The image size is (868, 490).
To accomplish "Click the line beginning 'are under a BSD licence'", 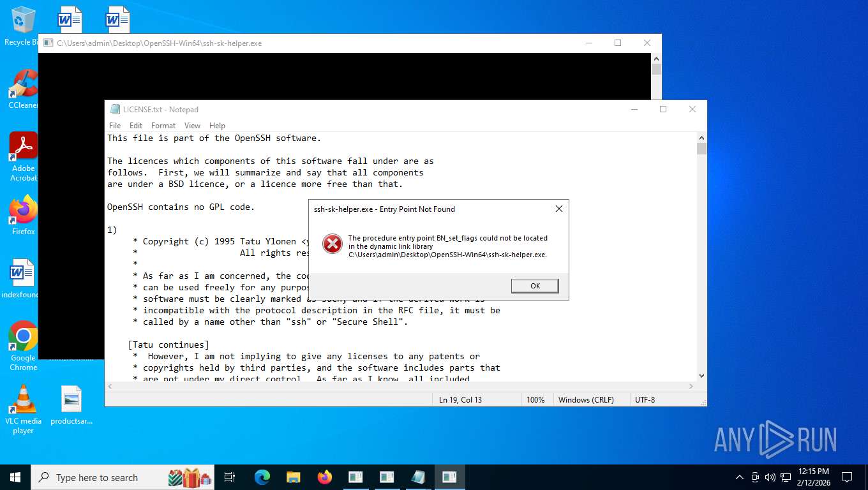I will tap(255, 184).
